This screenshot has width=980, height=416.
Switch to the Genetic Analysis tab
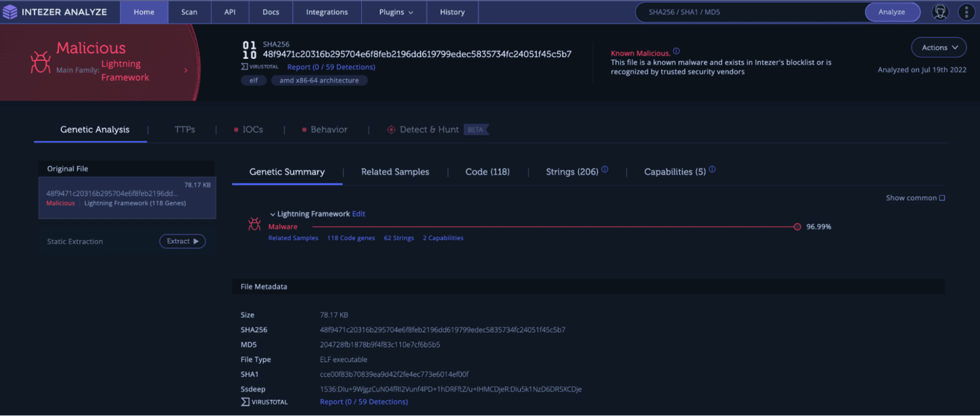[95, 129]
